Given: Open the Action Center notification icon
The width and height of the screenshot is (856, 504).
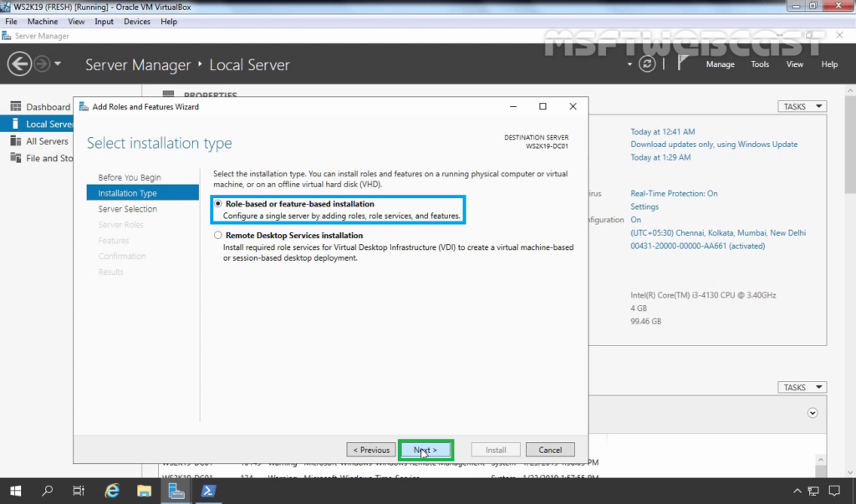Looking at the screenshot, I should click(x=834, y=491).
